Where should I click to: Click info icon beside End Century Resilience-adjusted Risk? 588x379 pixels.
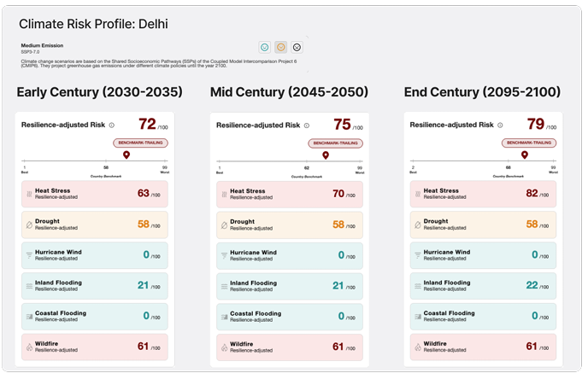click(500, 125)
